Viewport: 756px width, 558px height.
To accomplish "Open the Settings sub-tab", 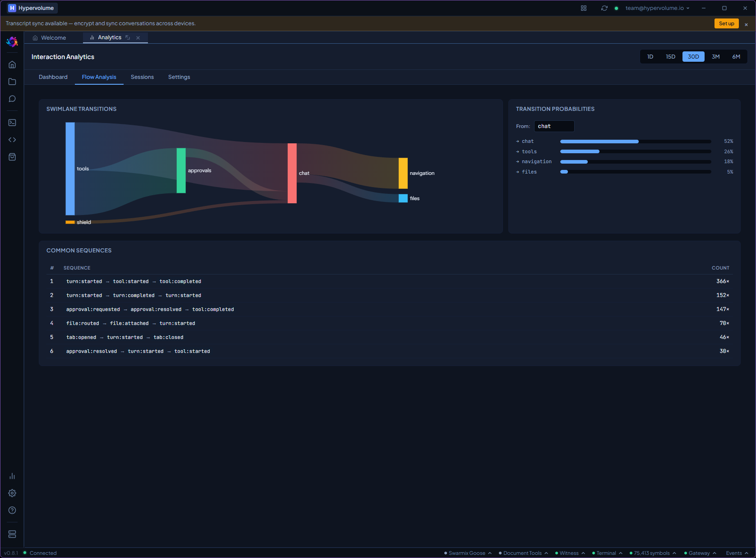I will pos(179,77).
